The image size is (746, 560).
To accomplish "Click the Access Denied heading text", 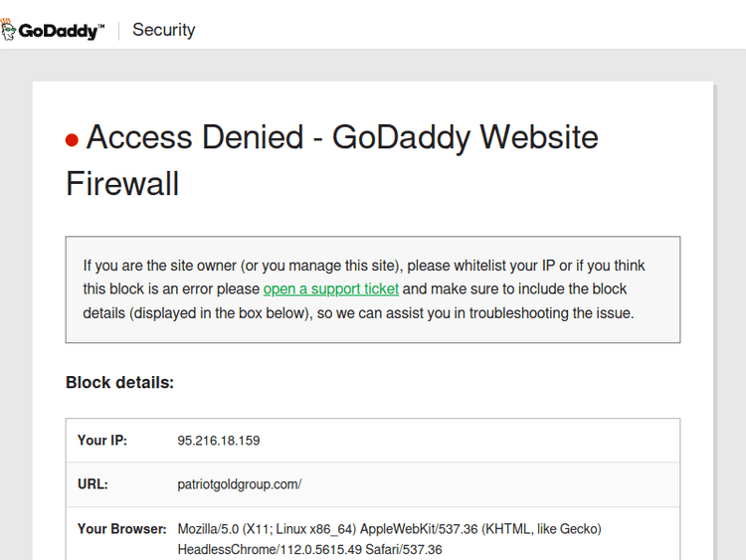I will pyautogui.click(x=195, y=137).
